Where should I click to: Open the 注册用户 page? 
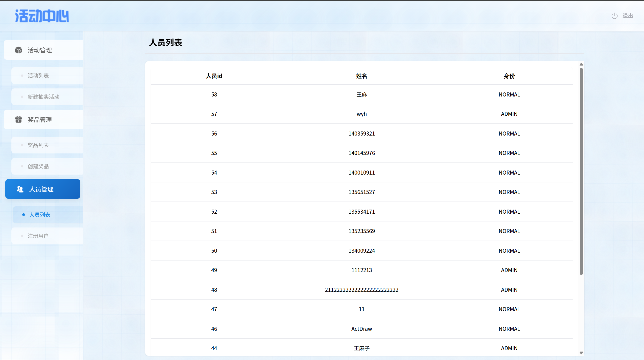click(x=38, y=236)
